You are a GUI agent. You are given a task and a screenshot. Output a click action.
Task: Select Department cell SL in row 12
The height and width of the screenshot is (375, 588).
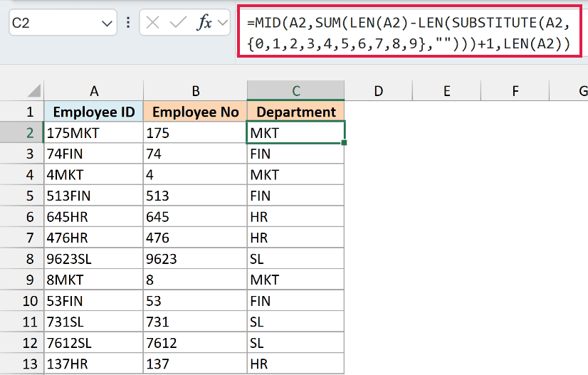pyautogui.click(x=296, y=343)
